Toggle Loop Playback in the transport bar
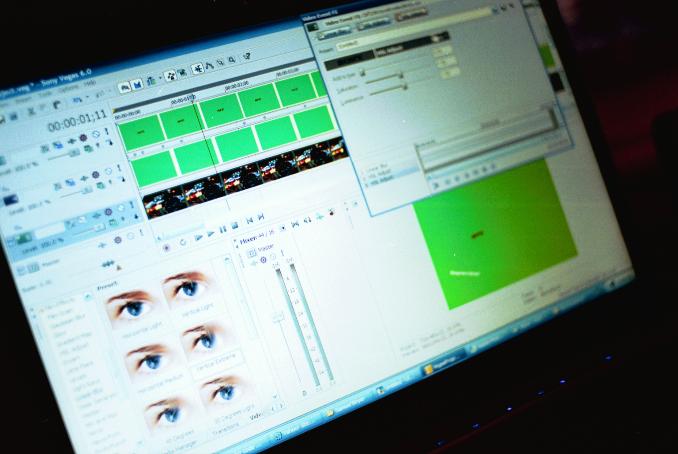This screenshot has height=454, width=678. click(x=182, y=243)
